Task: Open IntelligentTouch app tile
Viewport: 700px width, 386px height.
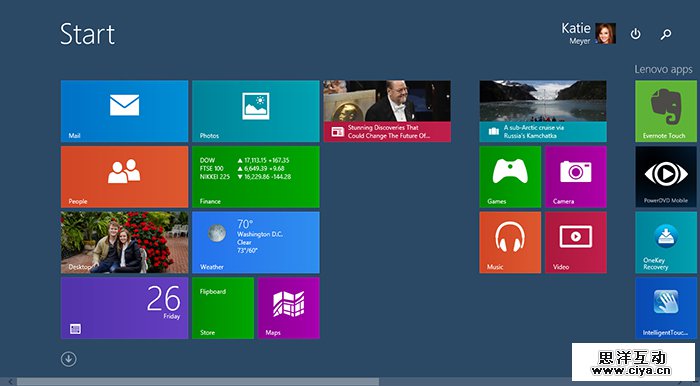Action: coord(666,308)
